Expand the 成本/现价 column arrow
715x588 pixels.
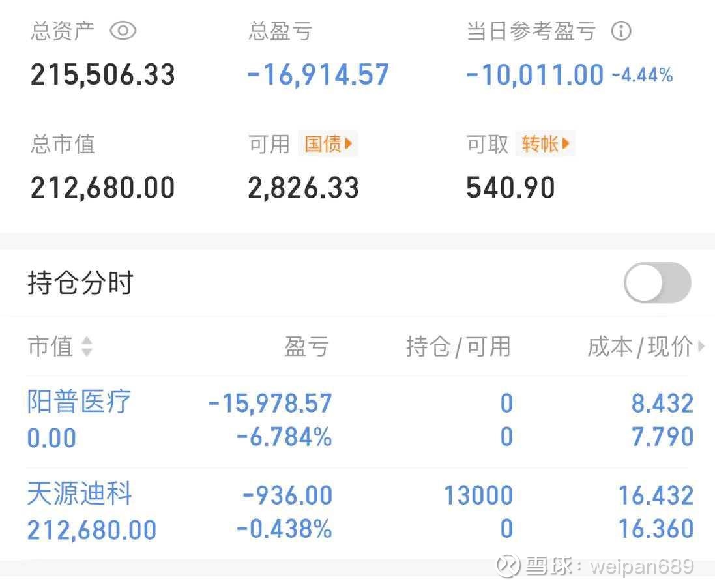click(x=701, y=346)
